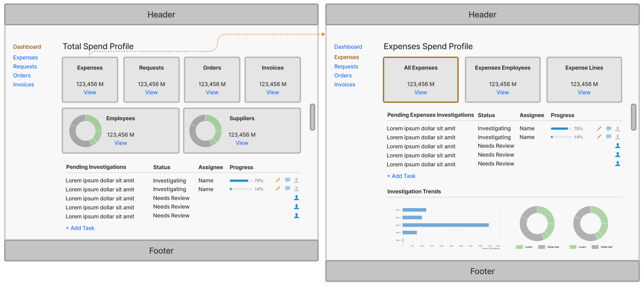Open Requests in the Total Spend Profile sidebar

(x=25, y=66)
